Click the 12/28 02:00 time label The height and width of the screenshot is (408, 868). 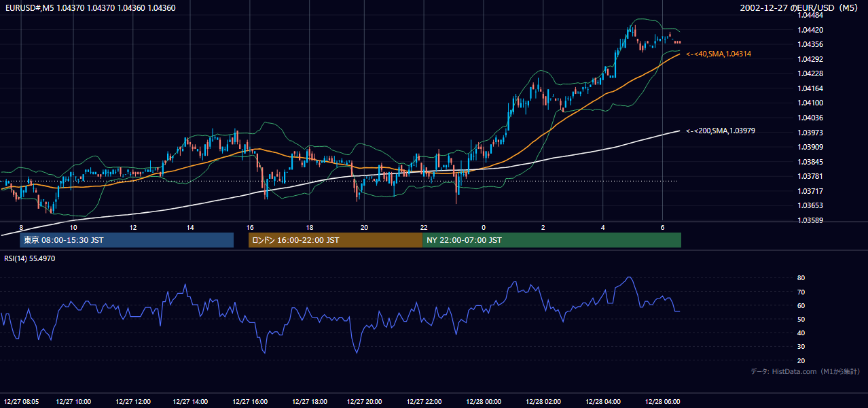tap(543, 401)
